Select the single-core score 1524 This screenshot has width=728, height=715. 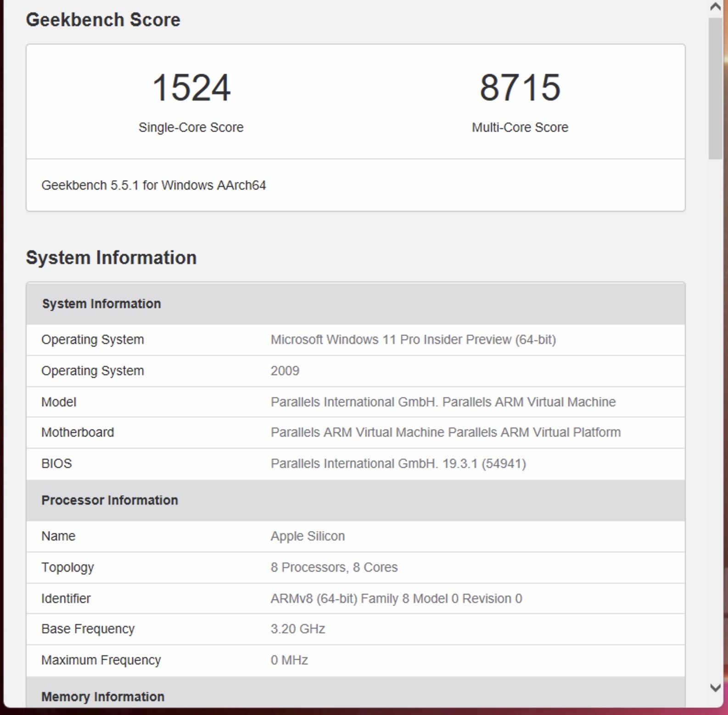point(191,87)
